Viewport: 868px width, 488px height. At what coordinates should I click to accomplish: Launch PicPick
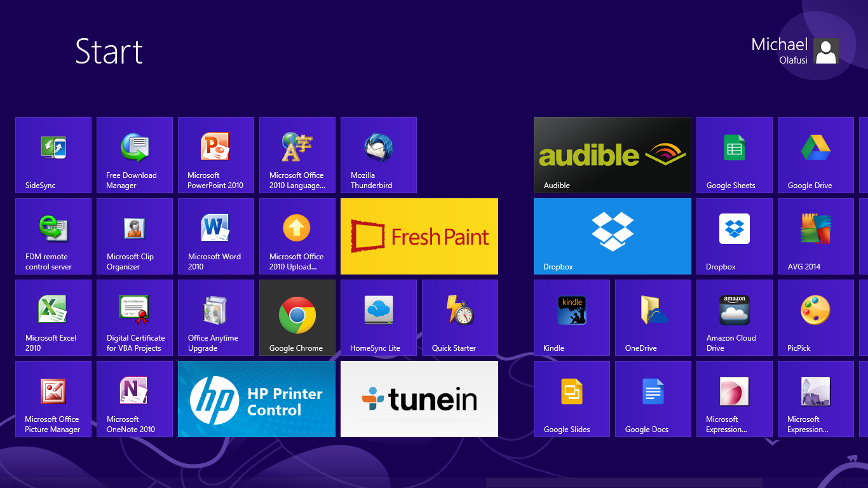coord(816,318)
